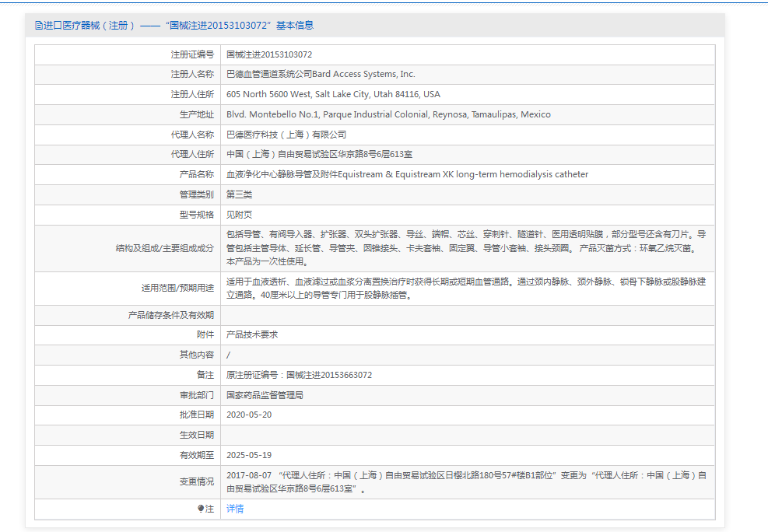Click the document icon in the page header
The height and width of the screenshot is (532, 768).
pos(39,26)
